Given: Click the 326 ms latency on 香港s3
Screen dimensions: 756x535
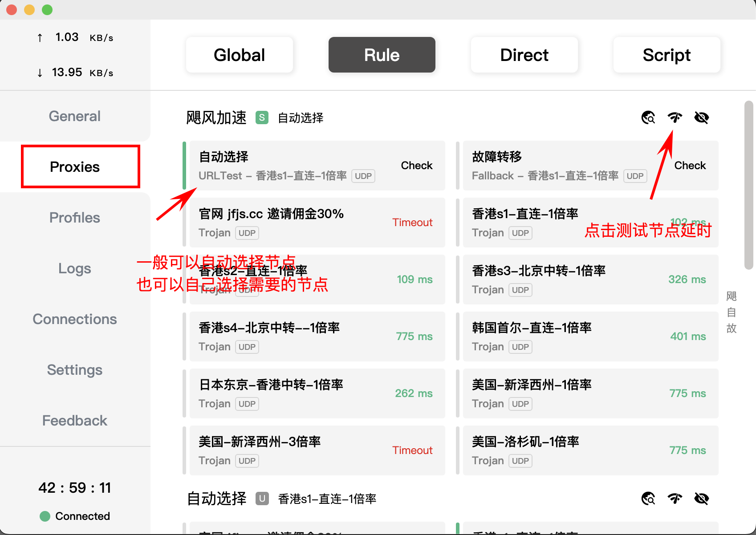Looking at the screenshot, I should click(x=687, y=280).
